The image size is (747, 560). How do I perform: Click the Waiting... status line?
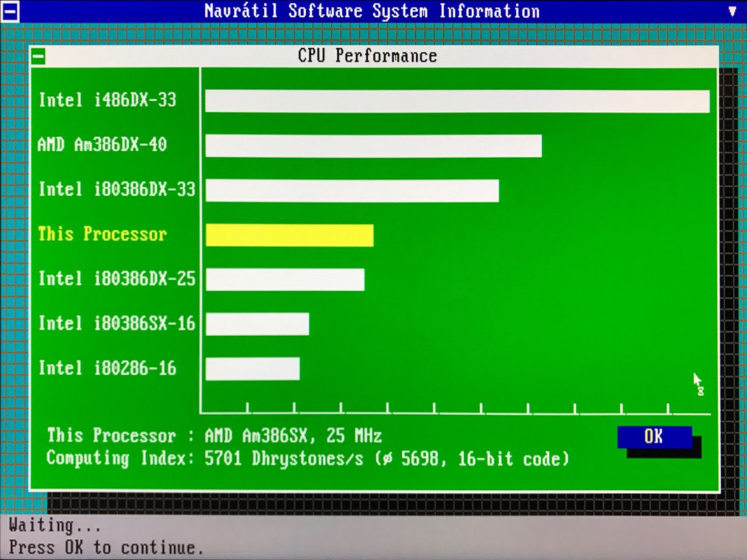[55, 525]
